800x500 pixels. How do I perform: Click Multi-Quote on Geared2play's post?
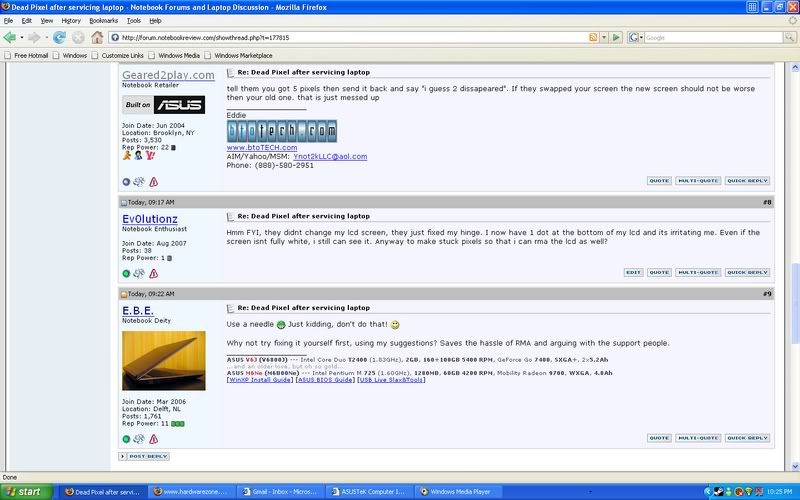698,181
